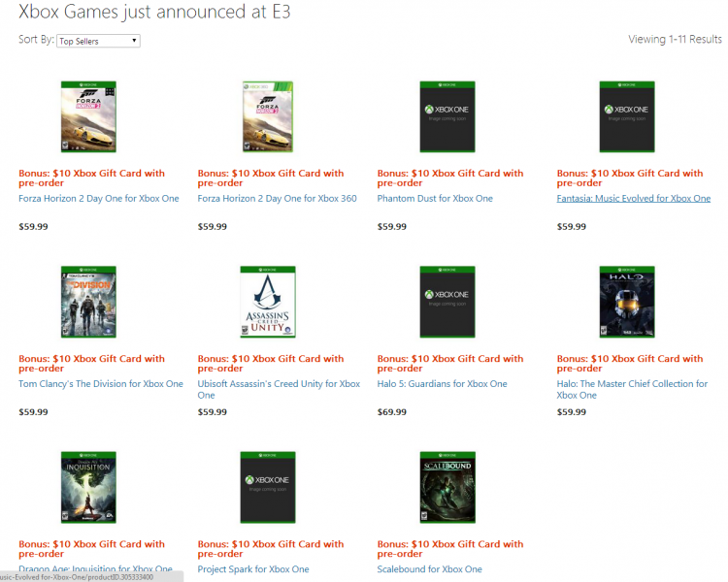Select the Fantasia placeholder box art
Viewport: 728px width, 582px height.
[627, 116]
